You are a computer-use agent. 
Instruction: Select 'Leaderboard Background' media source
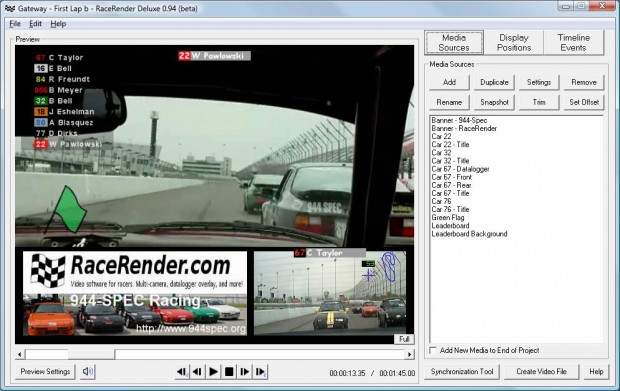pyautogui.click(x=469, y=234)
